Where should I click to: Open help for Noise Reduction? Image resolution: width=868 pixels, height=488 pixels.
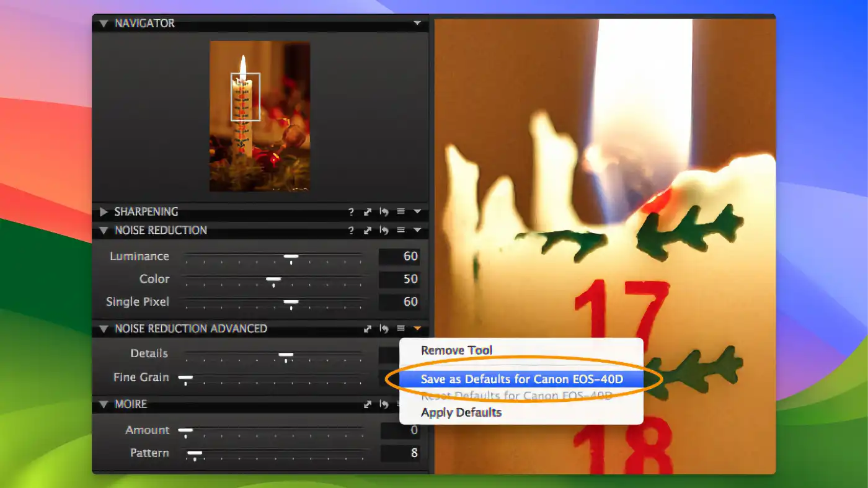pos(351,230)
